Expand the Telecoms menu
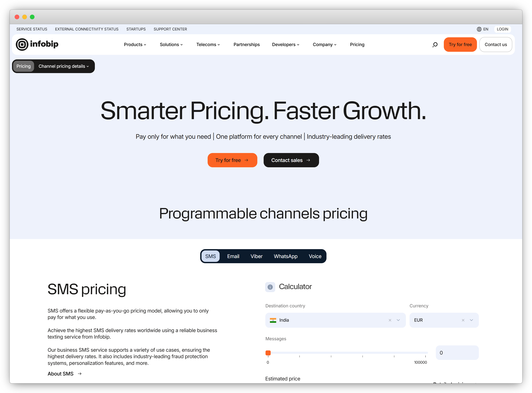This screenshot has width=532, height=393. coord(208,45)
